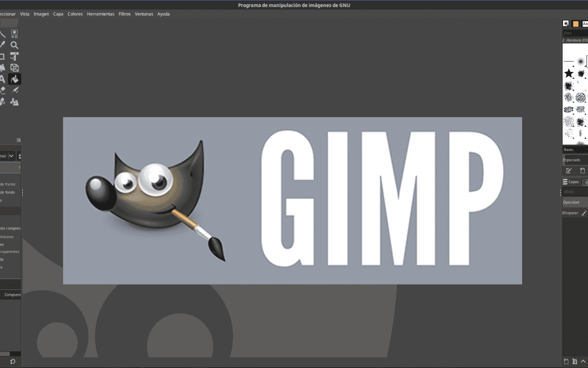Select the Clone stamp tool
The width and height of the screenshot is (588, 368).
pos(14,102)
